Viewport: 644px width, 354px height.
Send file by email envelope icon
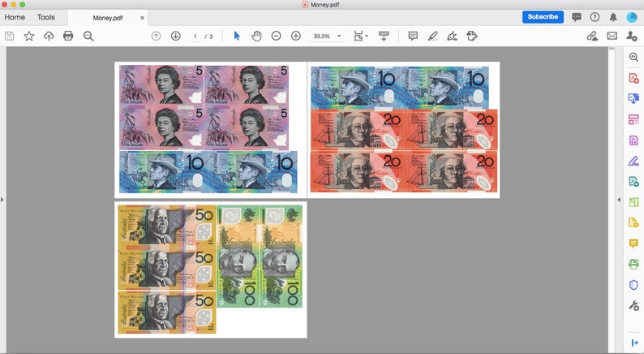(612, 37)
